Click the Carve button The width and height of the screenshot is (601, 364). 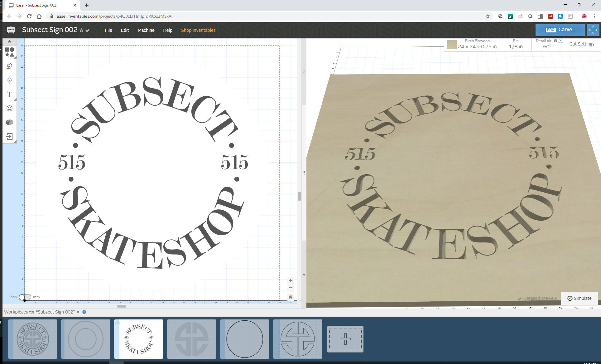(x=560, y=30)
